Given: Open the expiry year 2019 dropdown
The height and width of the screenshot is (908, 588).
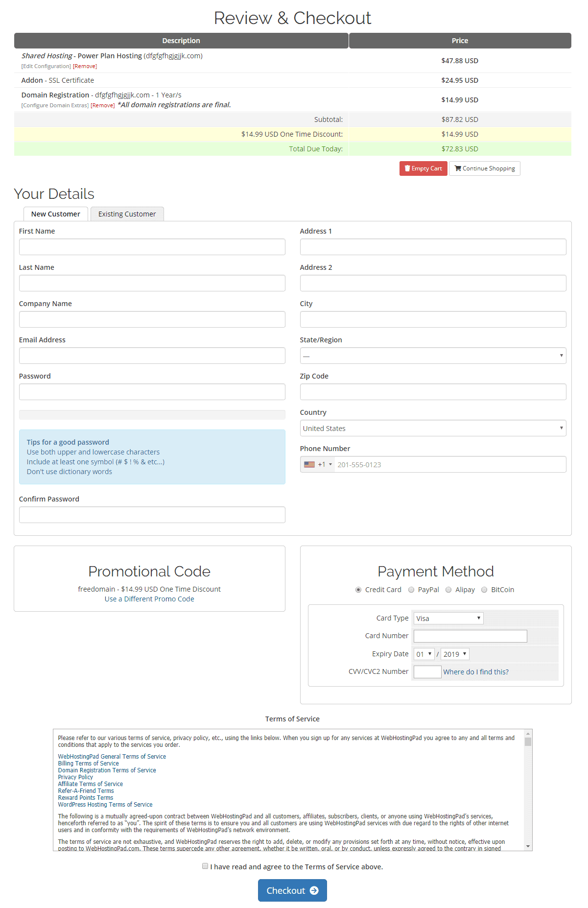Looking at the screenshot, I should (454, 654).
